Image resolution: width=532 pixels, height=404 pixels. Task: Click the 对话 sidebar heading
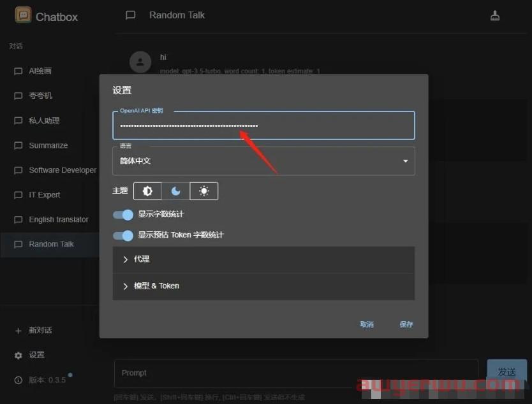tap(16, 46)
